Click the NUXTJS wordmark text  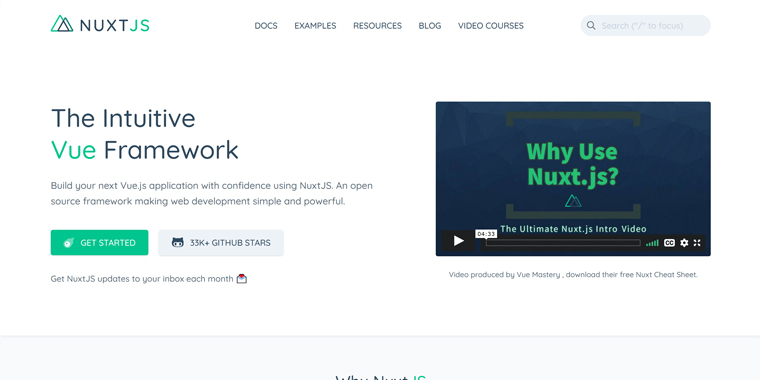(114, 25)
